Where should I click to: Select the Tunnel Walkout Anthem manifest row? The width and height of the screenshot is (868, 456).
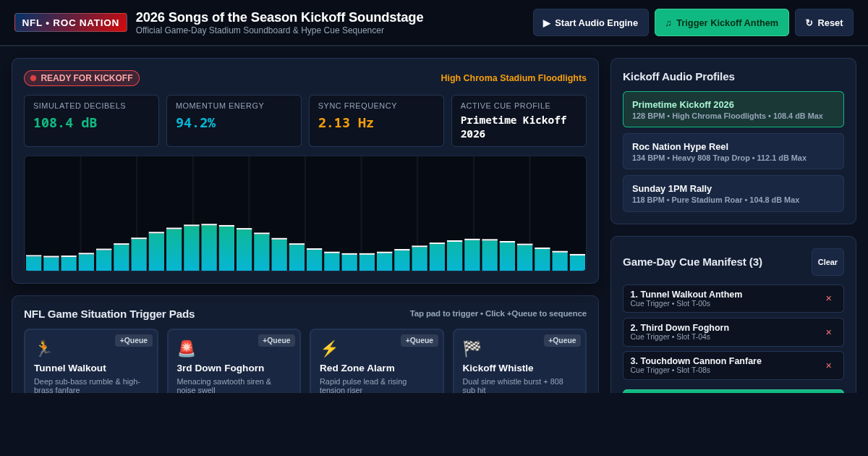click(x=733, y=298)
